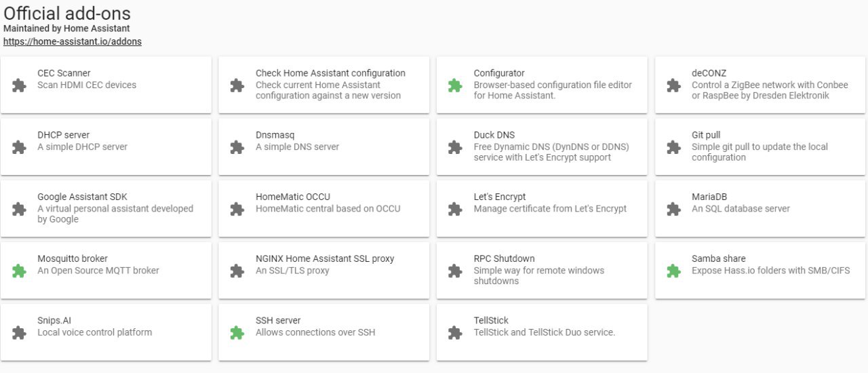The width and height of the screenshot is (868, 373).
Task: Click the grey puzzle icon beside MariaDB
Action: 673,209
